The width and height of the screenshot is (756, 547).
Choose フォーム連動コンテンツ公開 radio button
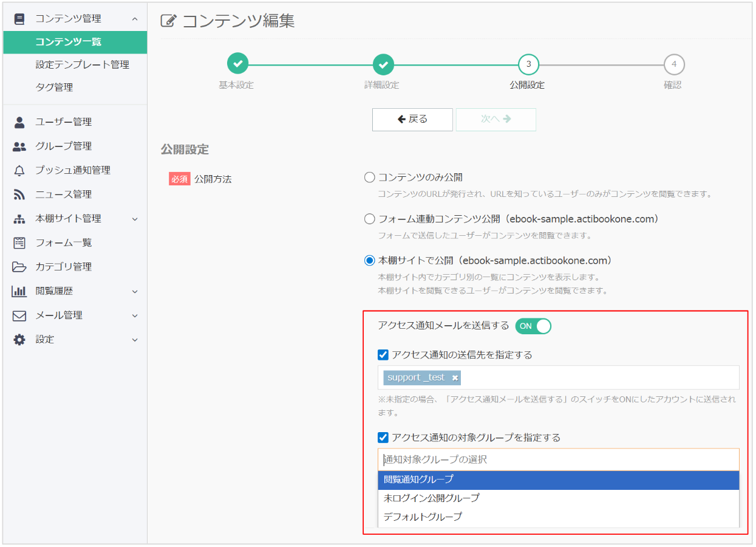click(369, 219)
